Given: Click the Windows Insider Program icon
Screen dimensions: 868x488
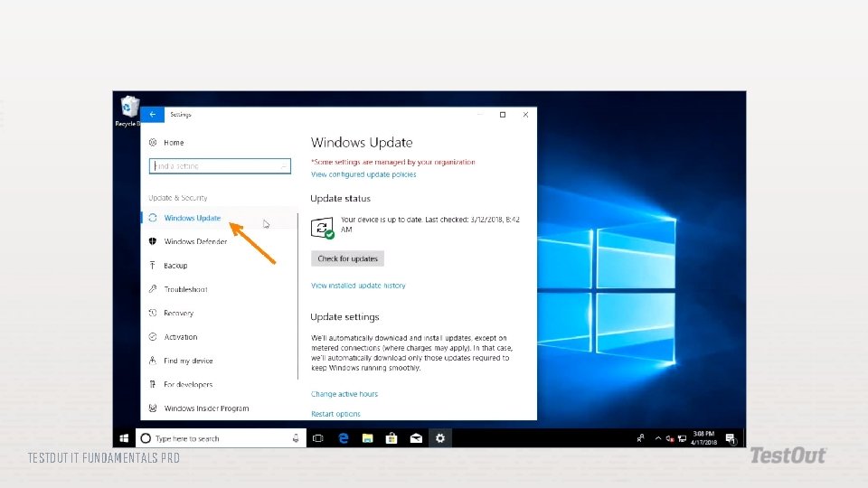Looking at the screenshot, I should [153, 408].
